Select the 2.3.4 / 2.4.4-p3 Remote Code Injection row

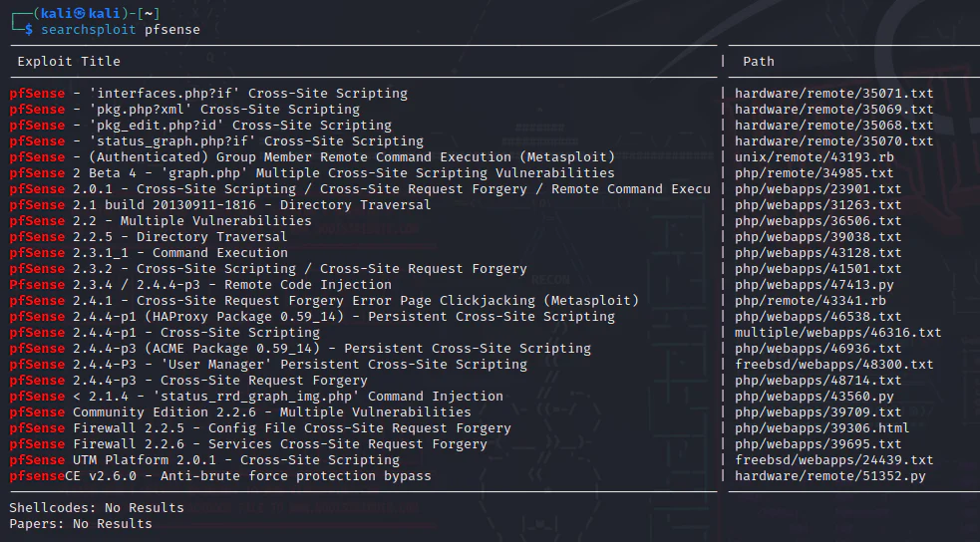(200, 284)
